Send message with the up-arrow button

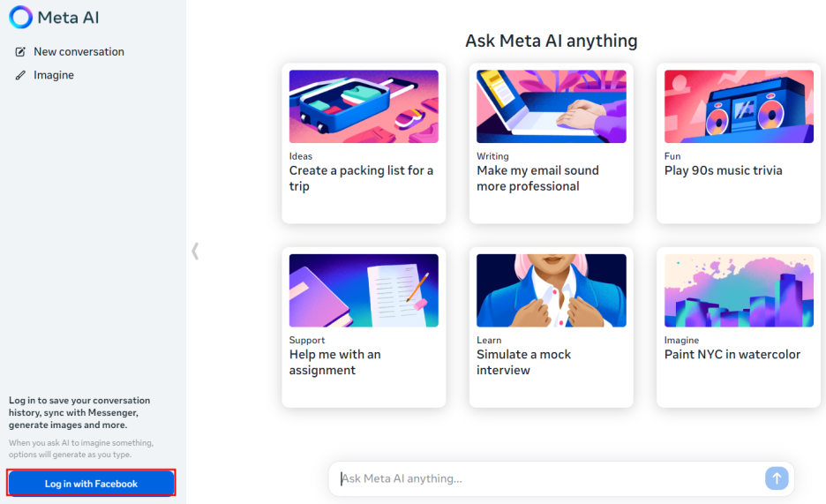(777, 478)
